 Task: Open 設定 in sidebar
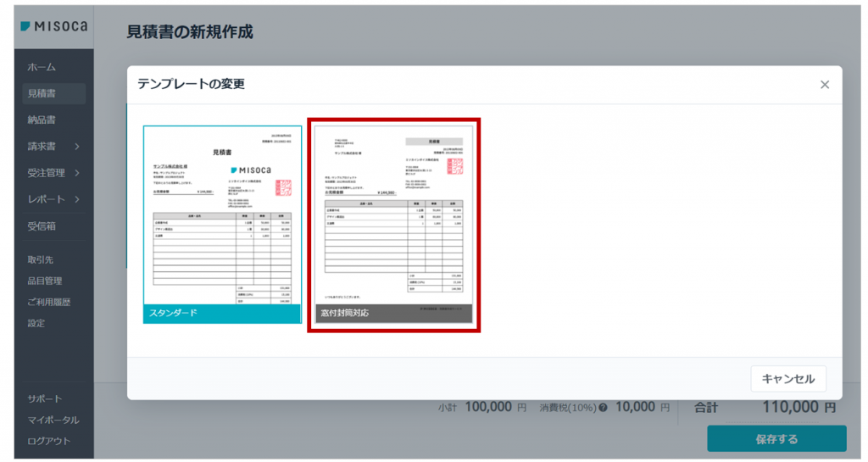[36, 323]
